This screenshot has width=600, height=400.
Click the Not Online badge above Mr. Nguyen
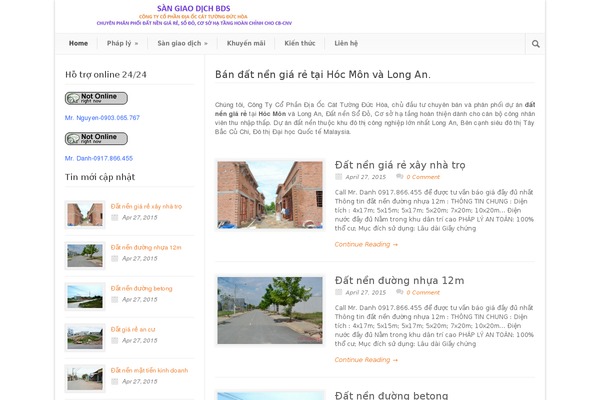pos(96,98)
